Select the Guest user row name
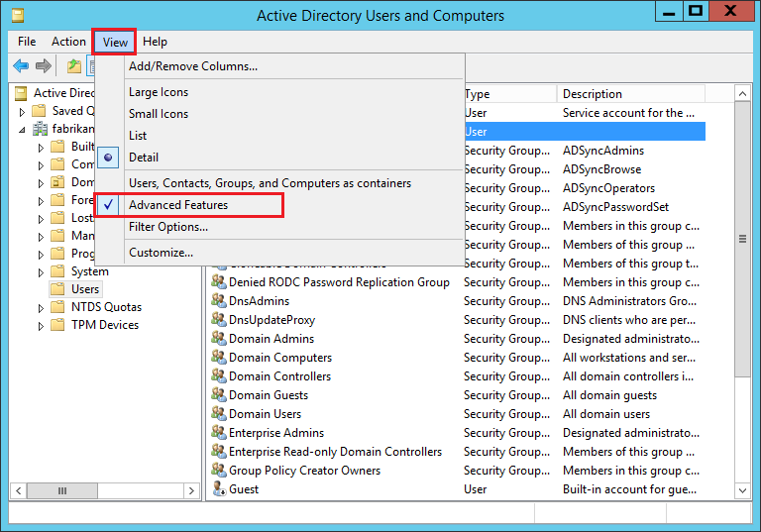761x532 pixels. point(244,489)
